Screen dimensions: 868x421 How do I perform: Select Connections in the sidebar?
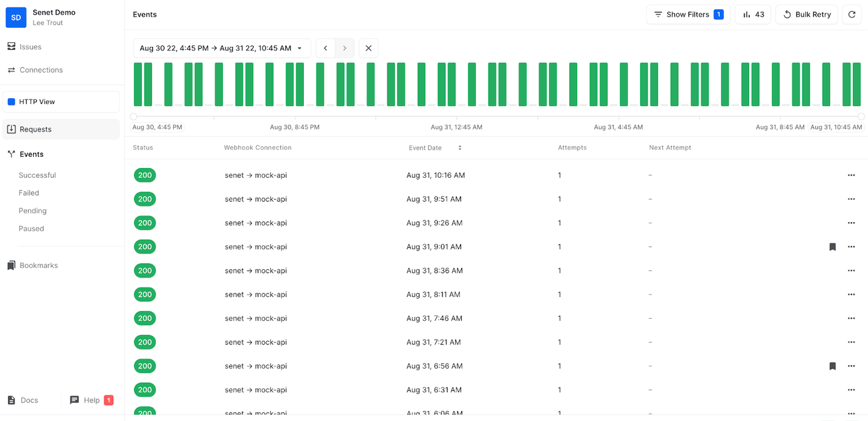pyautogui.click(x=40, y=70)
